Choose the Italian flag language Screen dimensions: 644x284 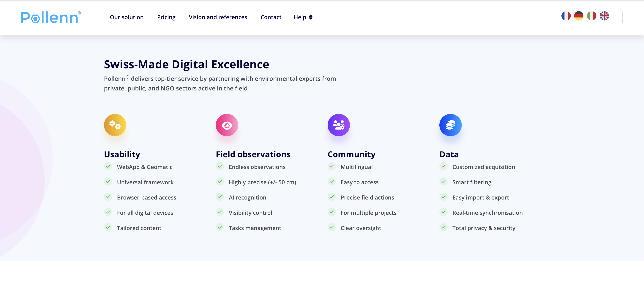click(591, 16)
